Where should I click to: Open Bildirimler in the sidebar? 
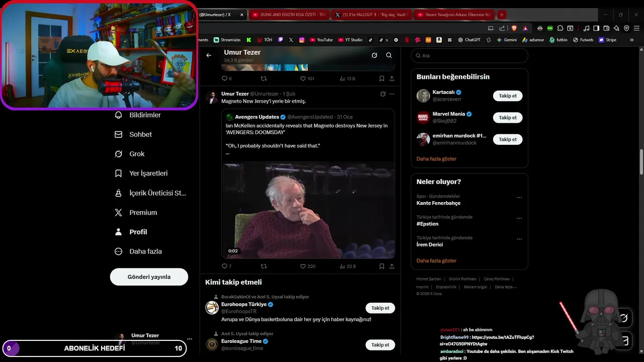[x=138, y=115]
